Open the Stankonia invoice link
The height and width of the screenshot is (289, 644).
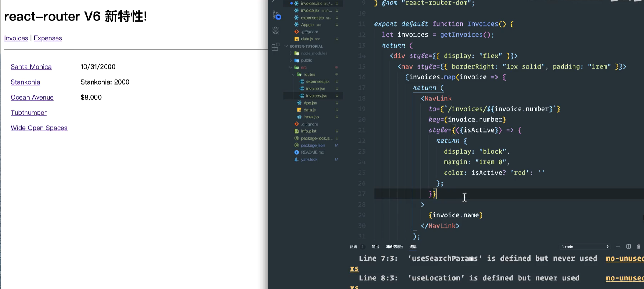coord(25,82)
